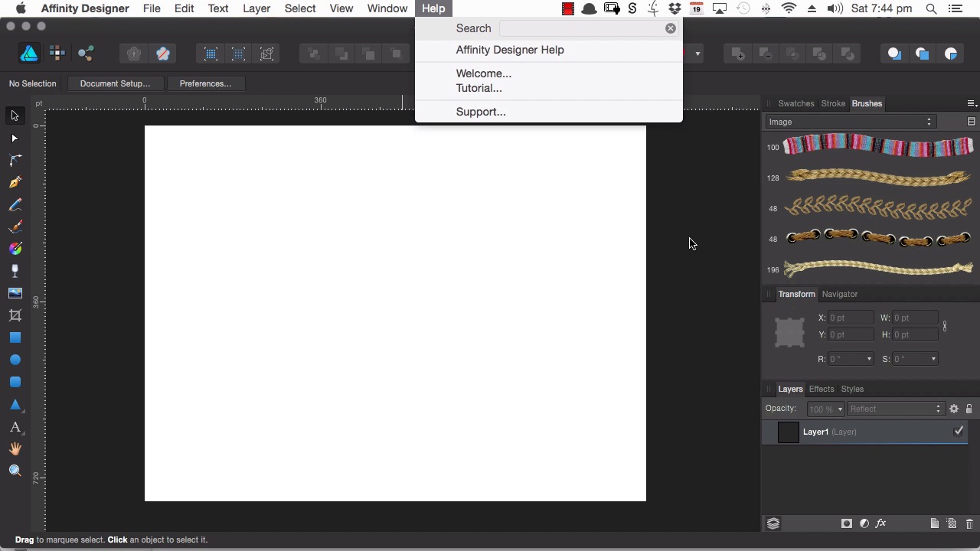Open Brushes panel options menu
This screenshot has width=980, height=551.
[971, 103]
